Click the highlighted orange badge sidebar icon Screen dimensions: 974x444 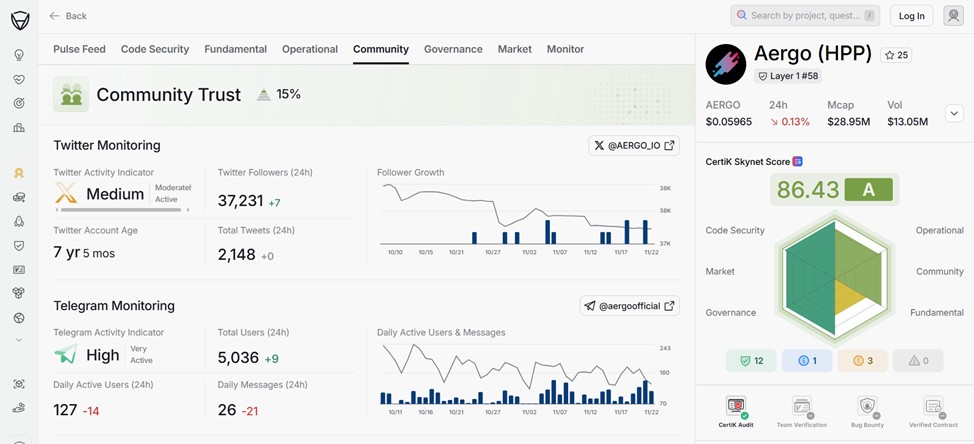[19, 173]
